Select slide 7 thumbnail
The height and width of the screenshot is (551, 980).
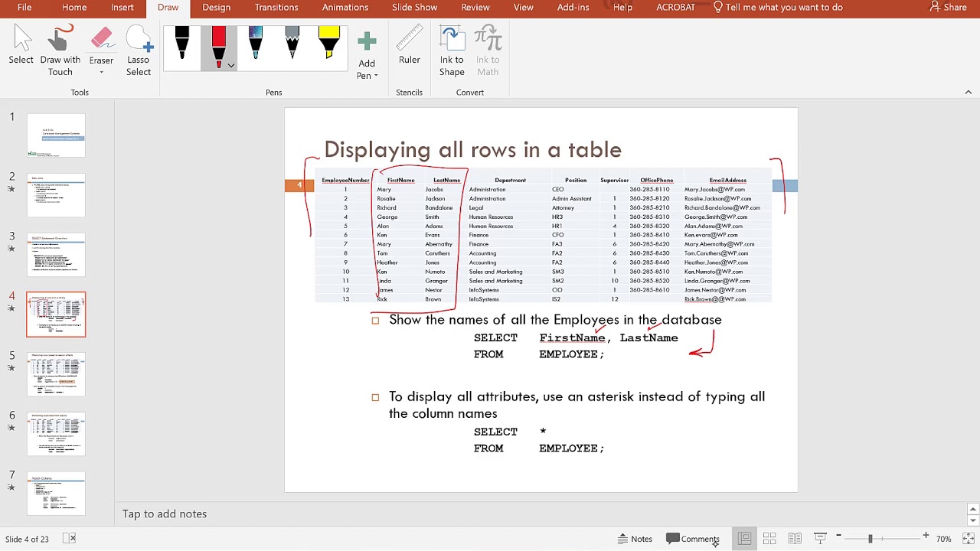(56, 494)
